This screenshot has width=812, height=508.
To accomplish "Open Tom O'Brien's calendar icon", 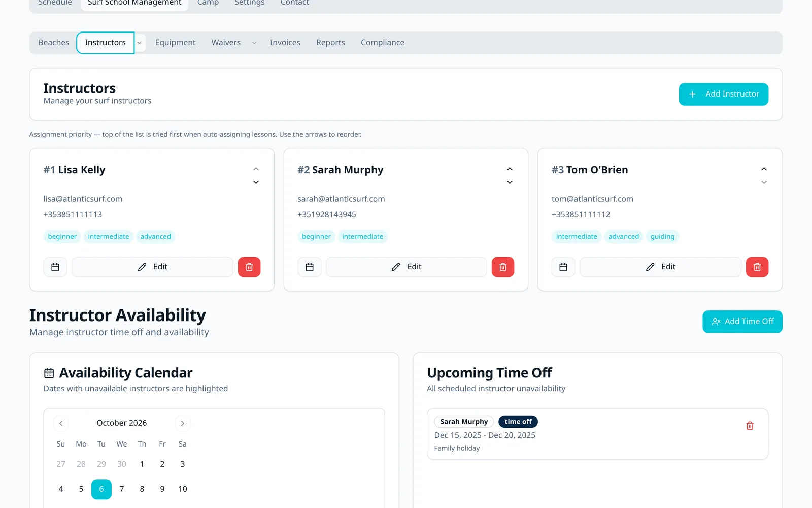I will point(563,267).
